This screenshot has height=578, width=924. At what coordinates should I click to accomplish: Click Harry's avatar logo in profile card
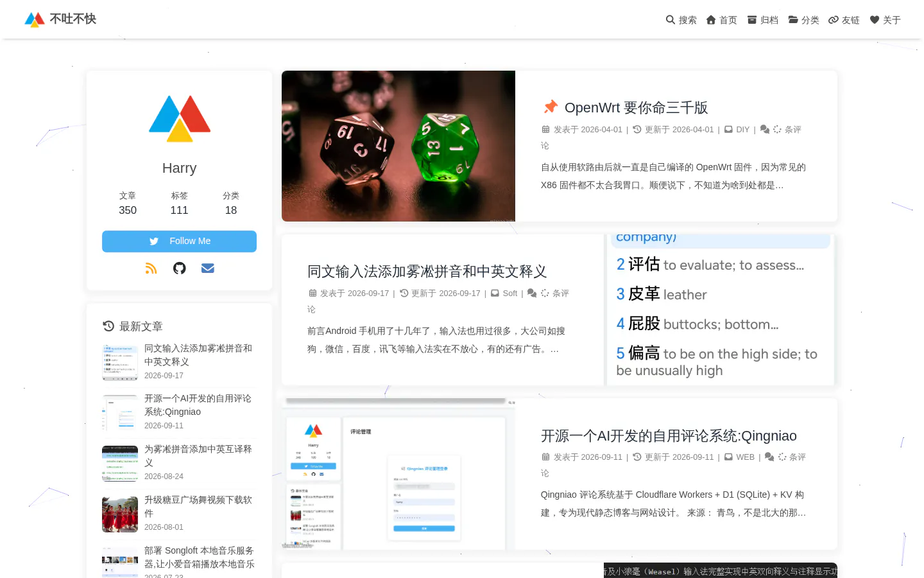[x=180, y=119]
